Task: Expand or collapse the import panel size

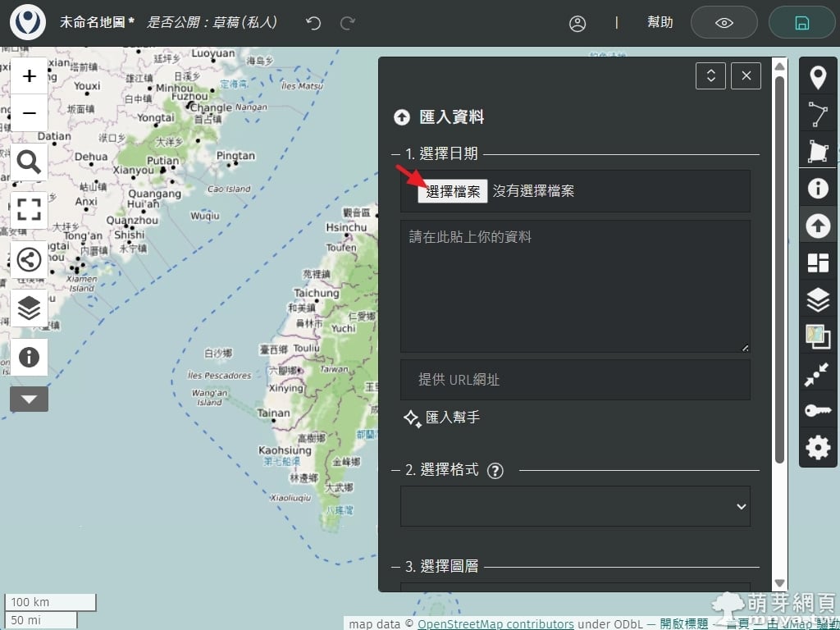Action: pos(710,75)
